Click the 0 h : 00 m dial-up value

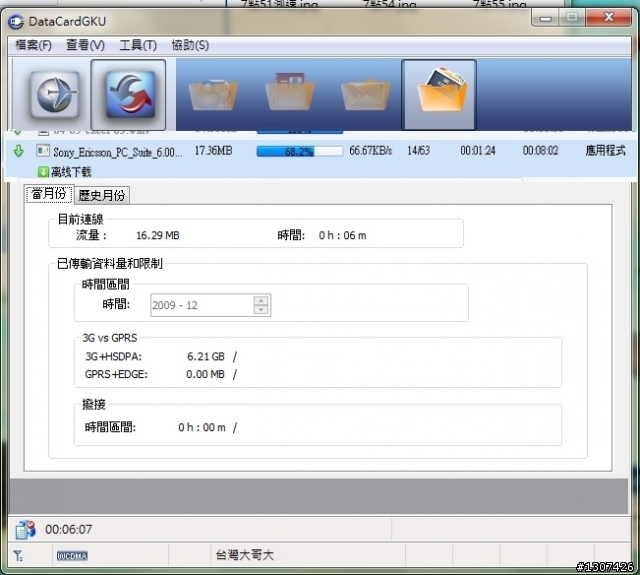coord(202,427)
